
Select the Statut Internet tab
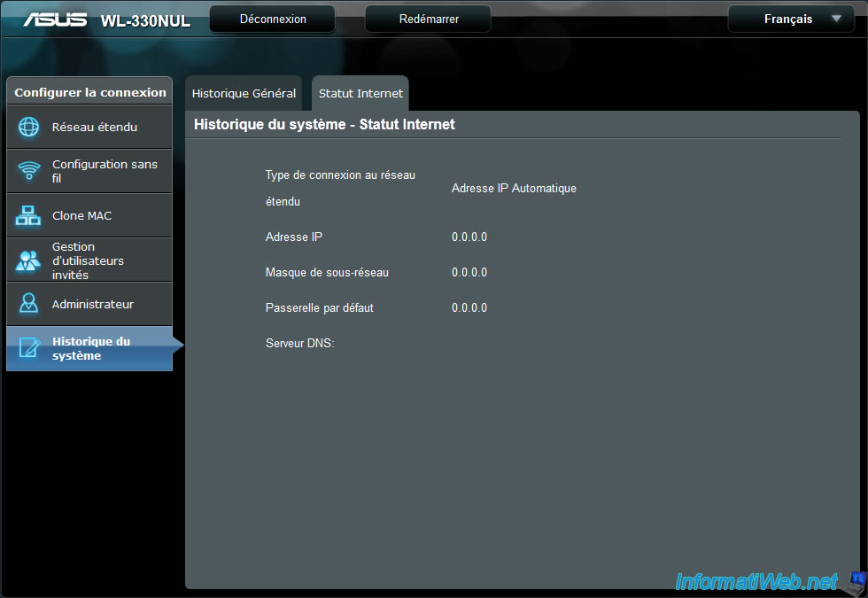[360, 93]
